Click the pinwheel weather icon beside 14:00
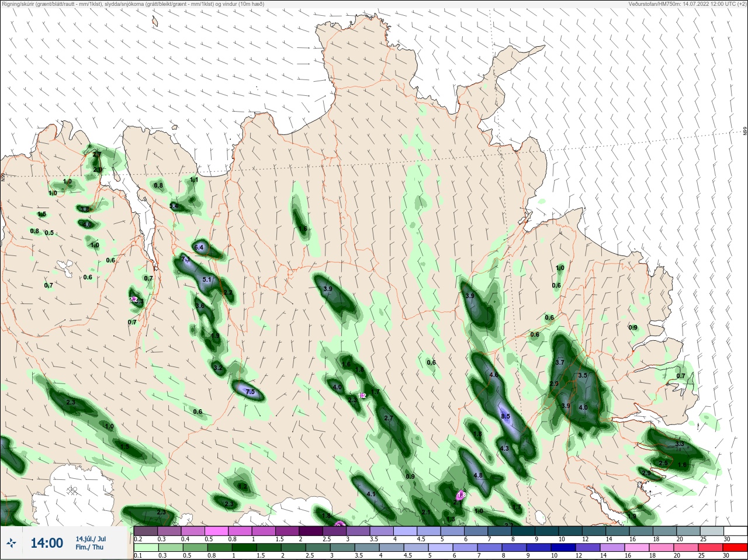748x560 pixels. (11, 544)
